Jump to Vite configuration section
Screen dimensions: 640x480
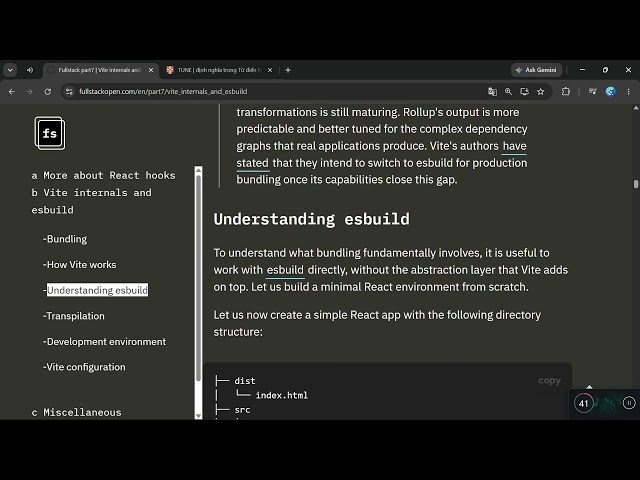[x=84, y=367]
